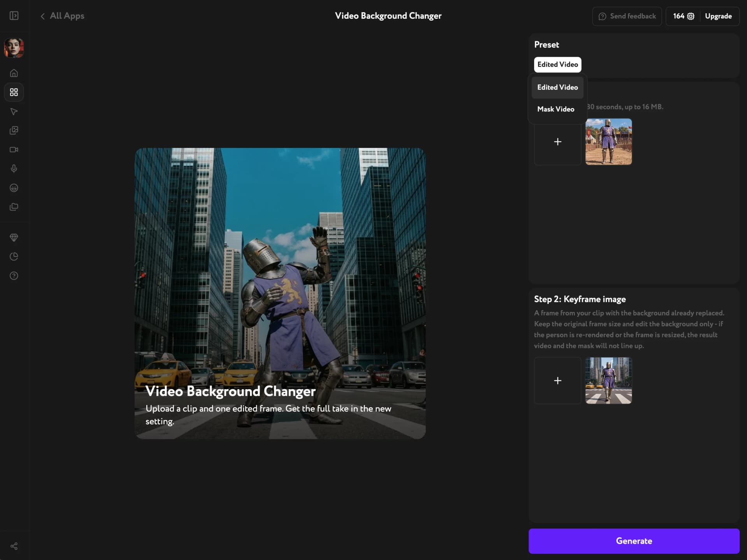Click the 164 credits counter
This screenshot has width=747, height=560.
683,16
